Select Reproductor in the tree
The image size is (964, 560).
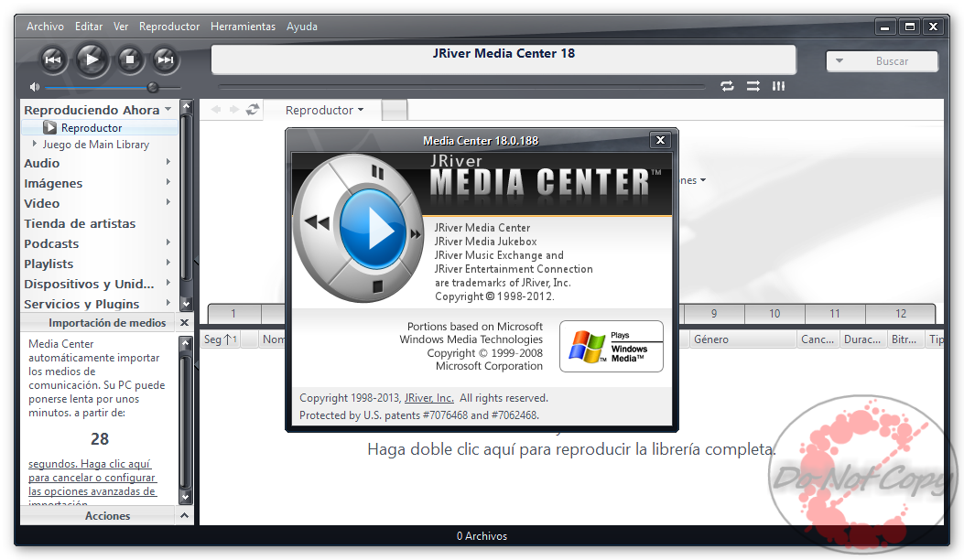[91, 128]
